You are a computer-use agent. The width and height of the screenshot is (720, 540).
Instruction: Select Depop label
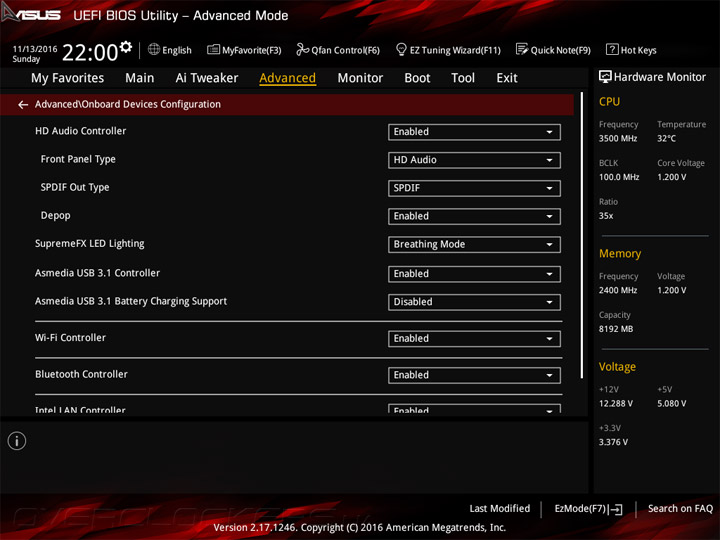pos(56,215)
